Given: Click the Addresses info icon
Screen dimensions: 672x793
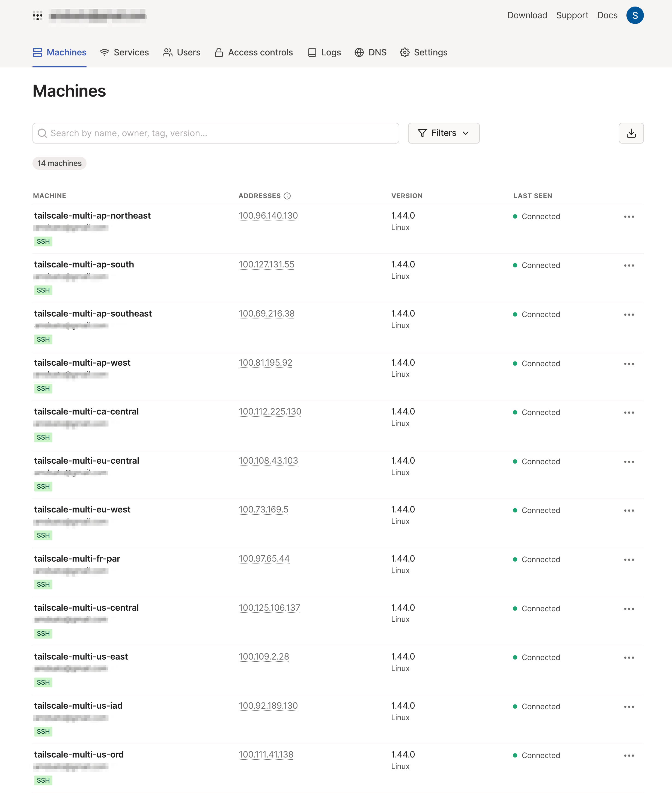Looking at the screenshot, I should tap(287, 196).
